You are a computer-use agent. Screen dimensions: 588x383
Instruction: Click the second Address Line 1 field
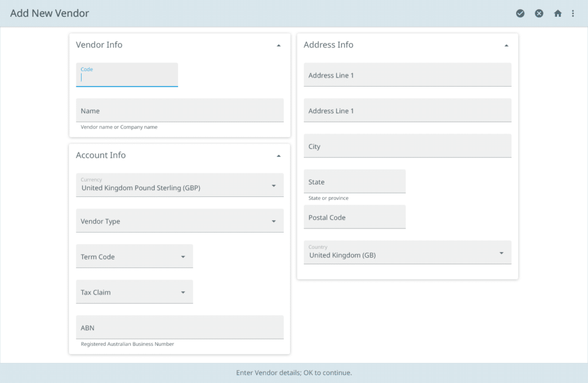click(407, 110)
